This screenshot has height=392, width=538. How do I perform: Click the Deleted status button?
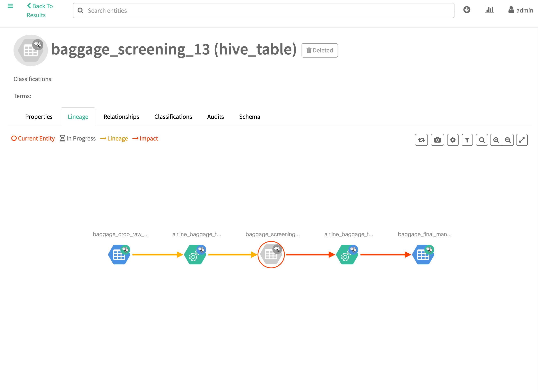[x=320, y=50]
